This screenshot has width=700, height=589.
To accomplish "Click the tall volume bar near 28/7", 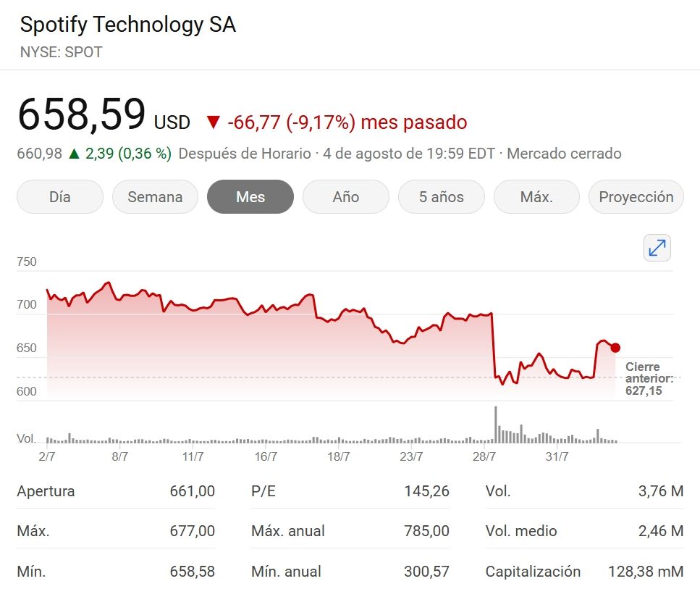I will tap(496, 425).
